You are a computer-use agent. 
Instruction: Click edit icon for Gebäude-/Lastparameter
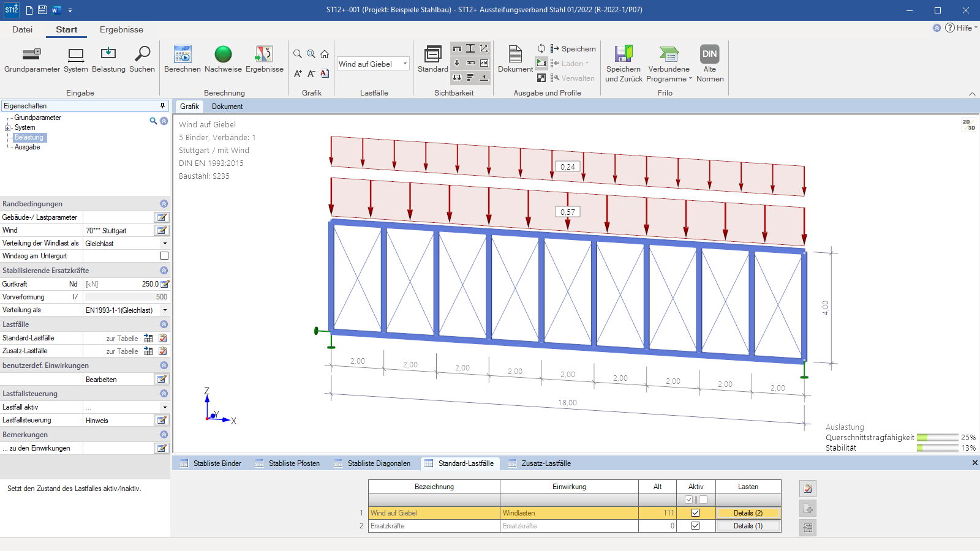coord(162,217)
